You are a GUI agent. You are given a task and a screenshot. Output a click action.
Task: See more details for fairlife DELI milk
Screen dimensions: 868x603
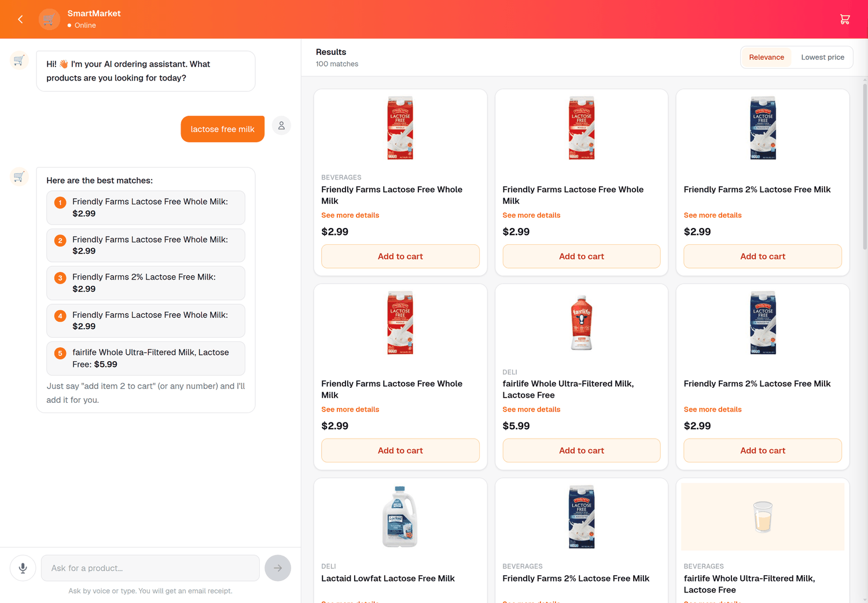click(x=531, y=410)
